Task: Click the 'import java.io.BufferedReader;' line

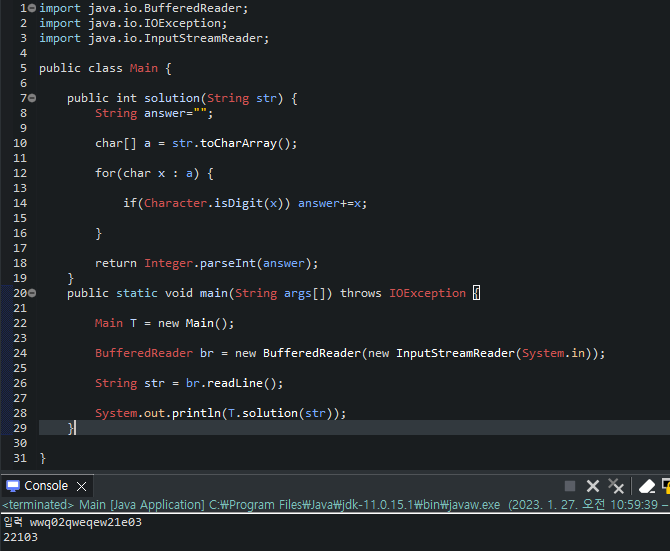Action: (144, 8)
